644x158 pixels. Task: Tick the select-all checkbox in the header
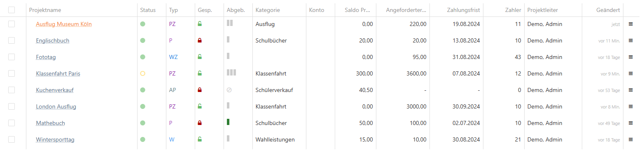click(12, 10)
